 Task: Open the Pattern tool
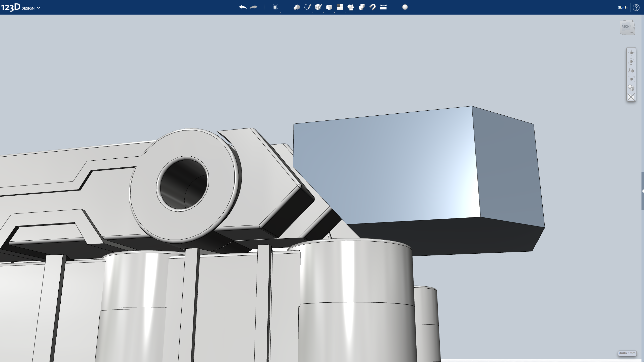point(340,7)
